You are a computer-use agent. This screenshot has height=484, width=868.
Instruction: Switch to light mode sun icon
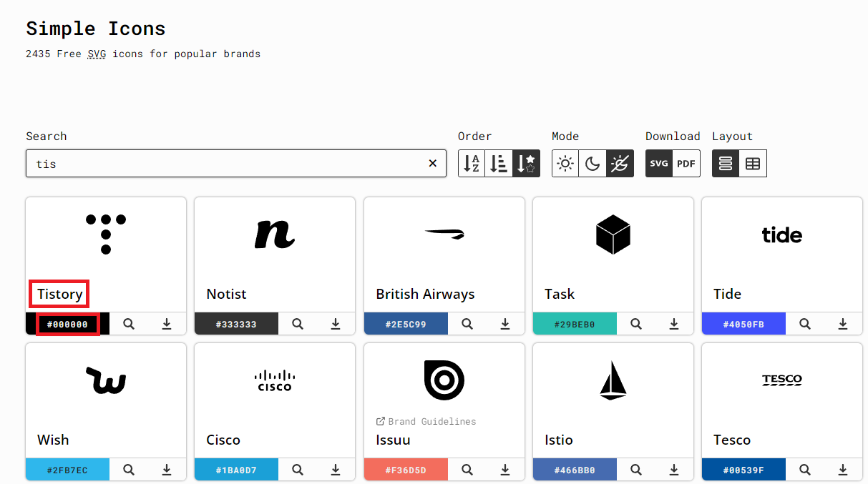pos(565,164)
